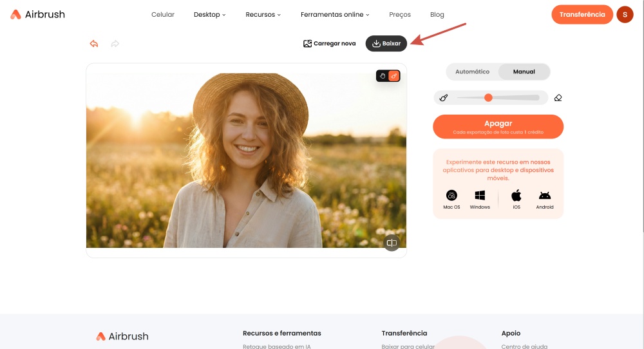The height and width of the screenshot is (349, 644).
Task: Open Baixar para celular link
Action: pyautogui.click(x=408, y=346)
